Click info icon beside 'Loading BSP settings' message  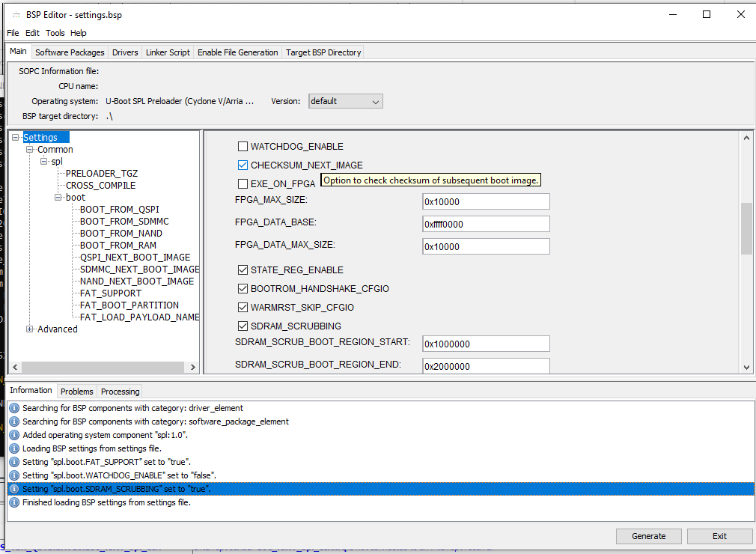click(x=13, y=448)
